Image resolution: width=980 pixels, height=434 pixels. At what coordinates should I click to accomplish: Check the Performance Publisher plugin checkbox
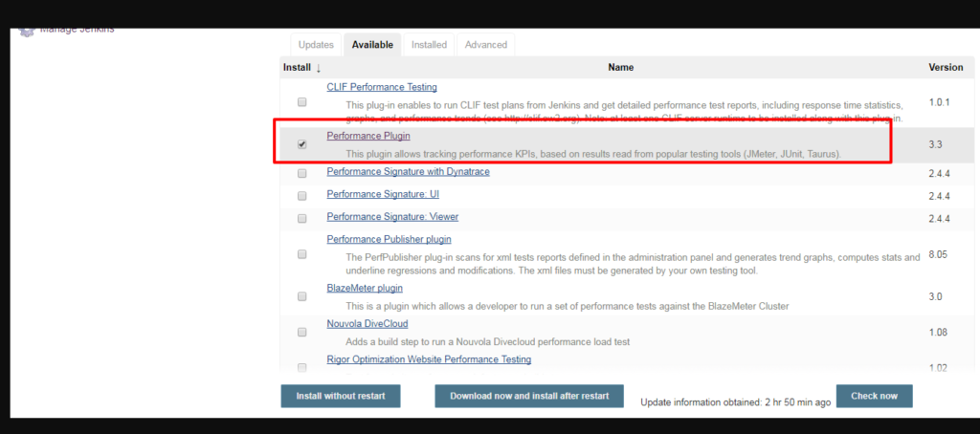coord(301,254)
